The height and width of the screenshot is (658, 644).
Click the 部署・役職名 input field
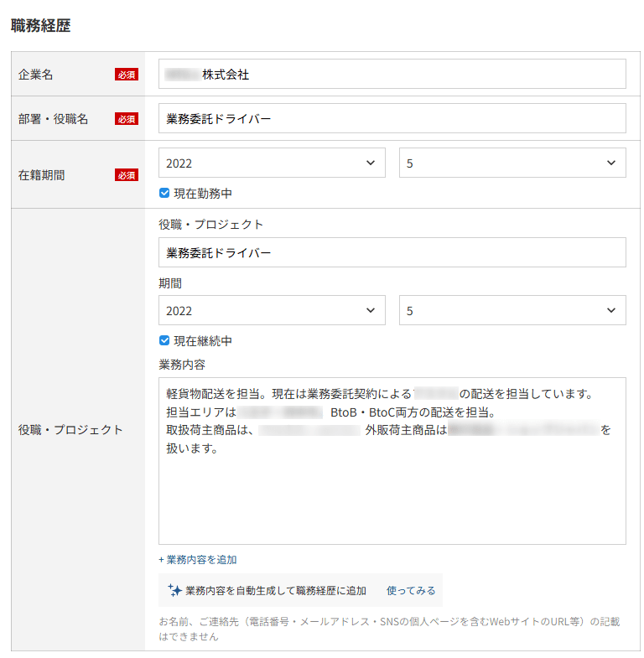point(392,118)
